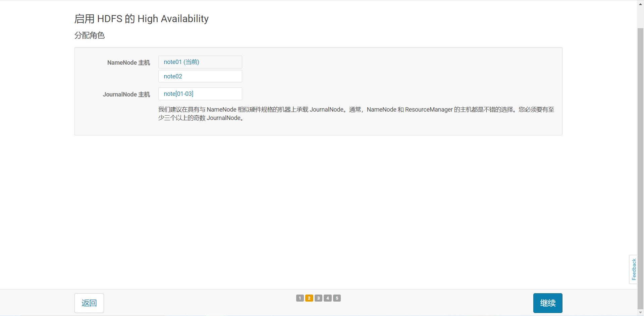Screen dimensions: 644x316
Task: Click the JournalNode recommendation text
Action: tap(356, 114)
